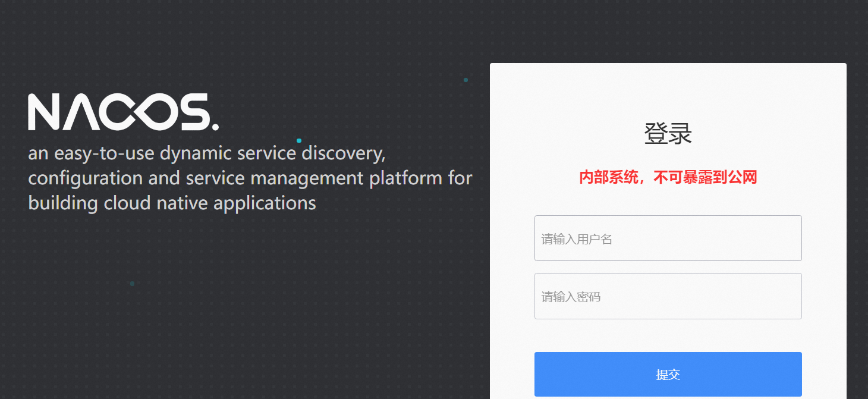This screenshot has width=868, height=399.
Task: Click the line 'an easy-to-use dynamic service discovery,'
Action: click(x=207, y=153)
